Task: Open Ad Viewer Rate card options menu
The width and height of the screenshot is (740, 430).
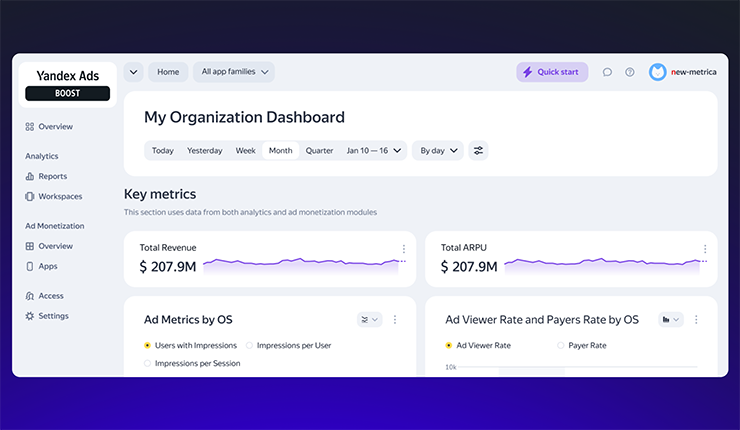Action: [696, 320]
